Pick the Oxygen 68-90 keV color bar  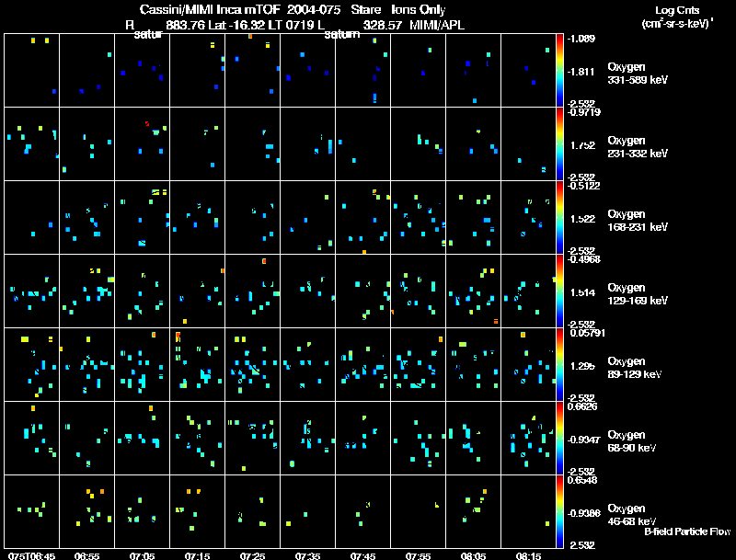[x=559, y=438]
